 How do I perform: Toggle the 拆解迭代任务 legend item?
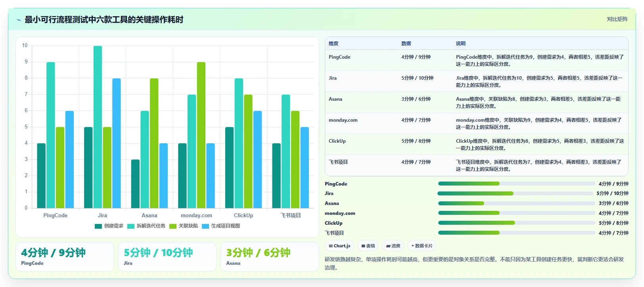146,226
